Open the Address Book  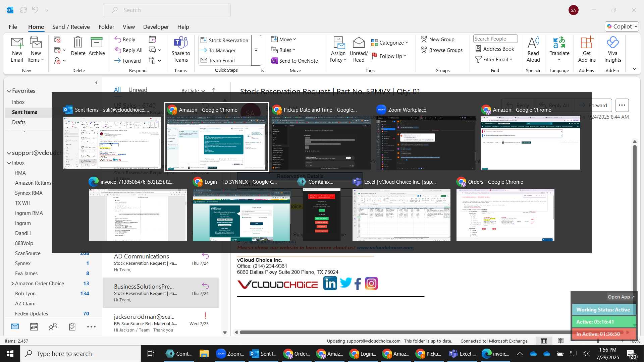pyautogui.click(x=495, y=49)
